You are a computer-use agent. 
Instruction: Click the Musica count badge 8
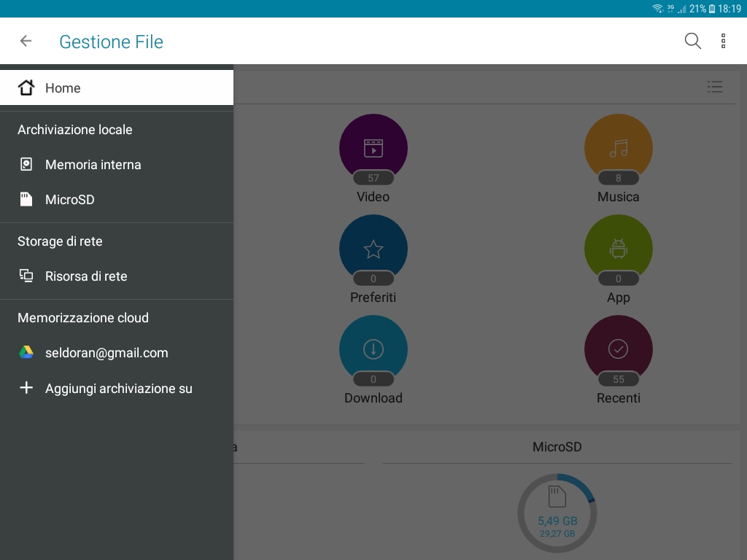point(619,178)
